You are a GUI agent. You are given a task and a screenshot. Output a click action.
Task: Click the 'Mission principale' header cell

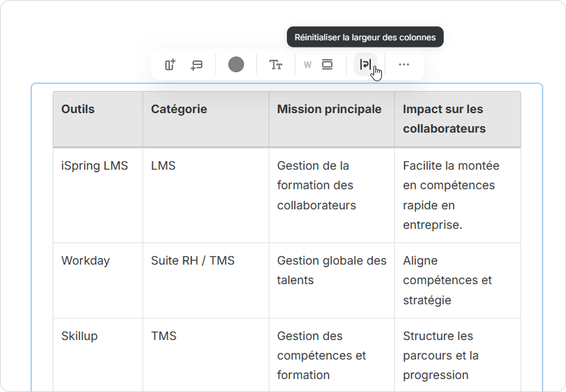pos(329,109)
